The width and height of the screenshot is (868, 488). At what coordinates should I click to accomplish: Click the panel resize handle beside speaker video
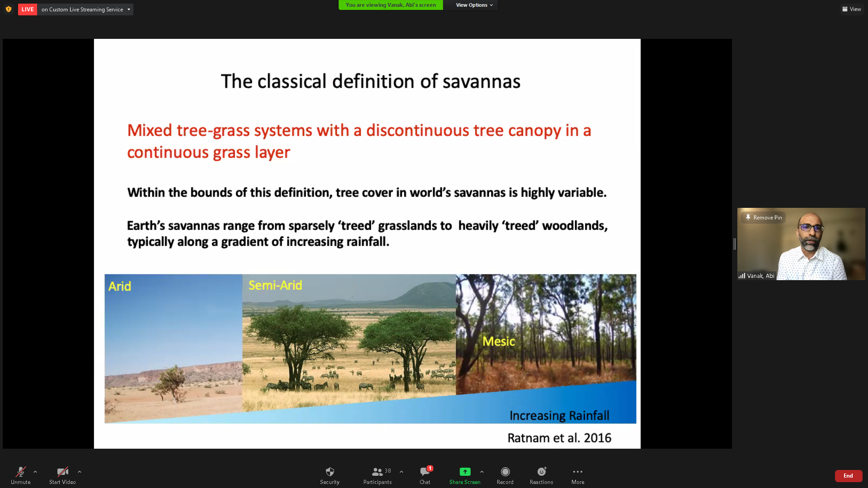[734, 244]
